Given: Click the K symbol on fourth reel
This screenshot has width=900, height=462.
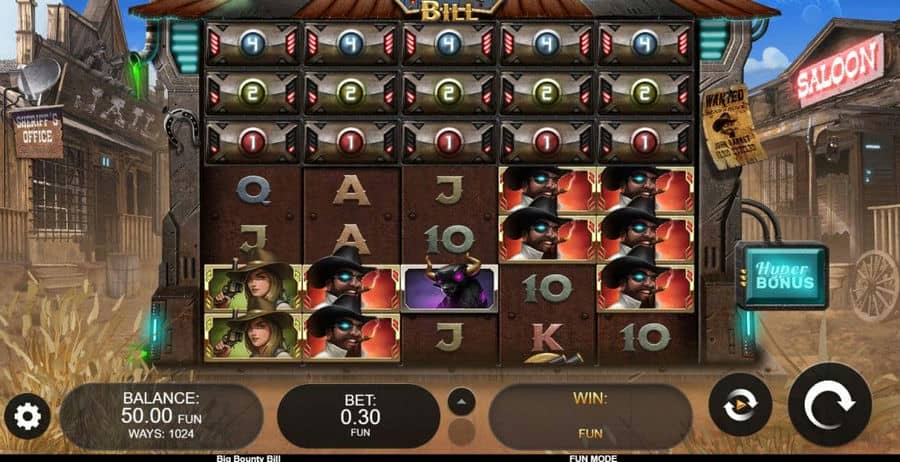Looking at the screenshot, I should [x=547, y=339].
